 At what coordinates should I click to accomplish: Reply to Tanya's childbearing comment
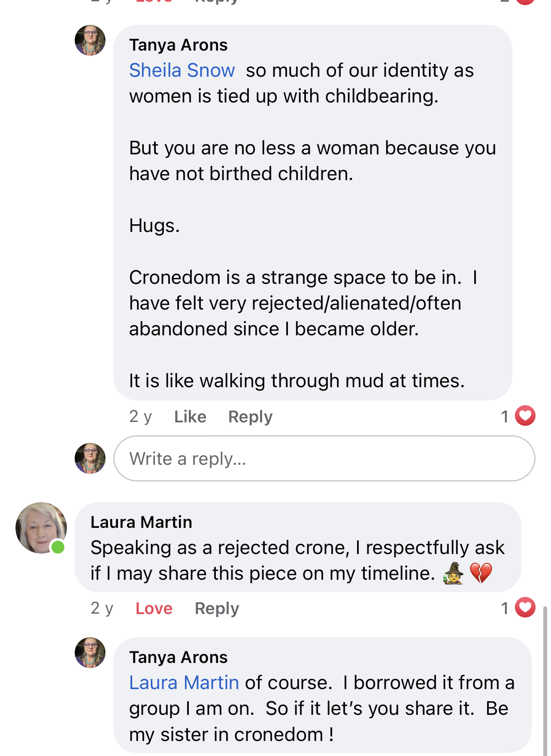[250, 417]
